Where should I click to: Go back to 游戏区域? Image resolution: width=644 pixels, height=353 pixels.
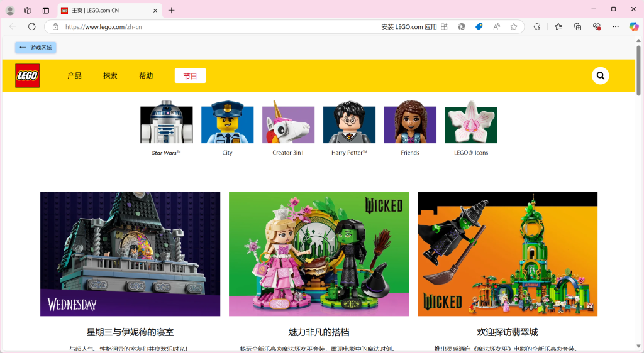[x=36, y=48]
